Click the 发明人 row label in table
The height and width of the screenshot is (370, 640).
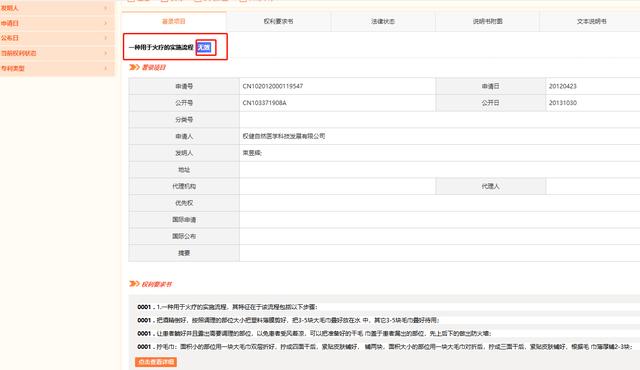[x=184, y=153]
